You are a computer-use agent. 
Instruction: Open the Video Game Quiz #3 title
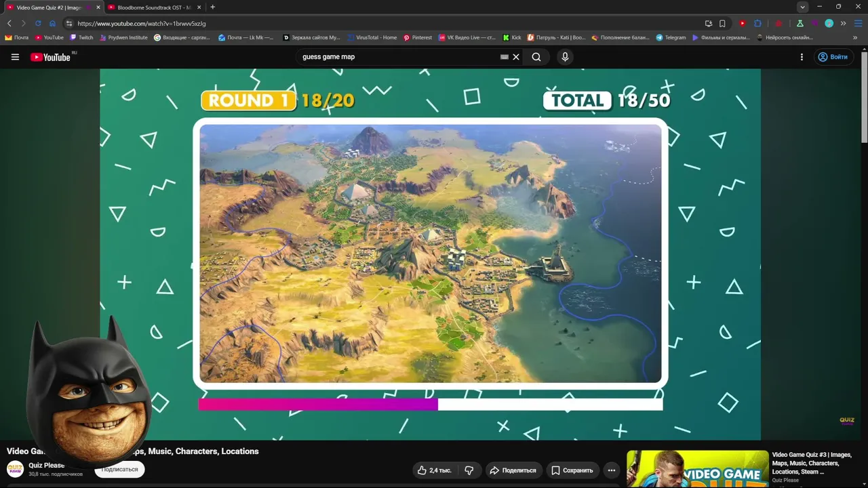(812, 463)
